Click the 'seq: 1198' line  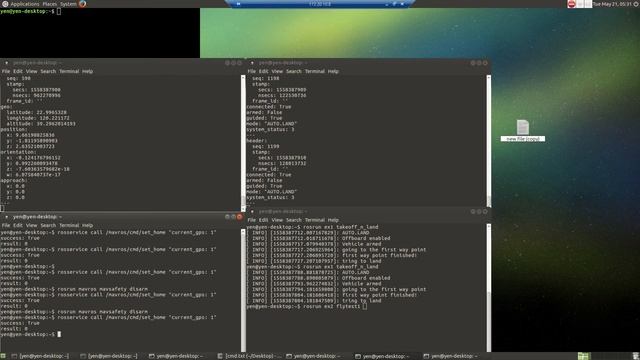pos(266,78)
